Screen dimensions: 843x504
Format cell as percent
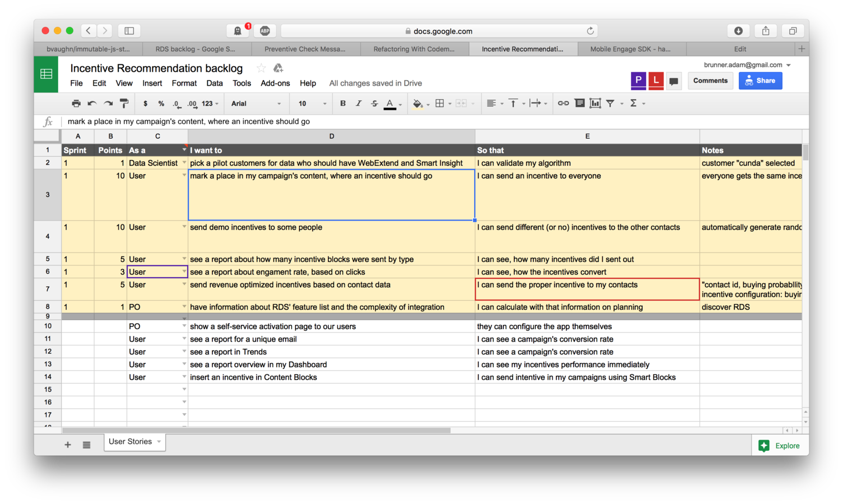(161, 104)
